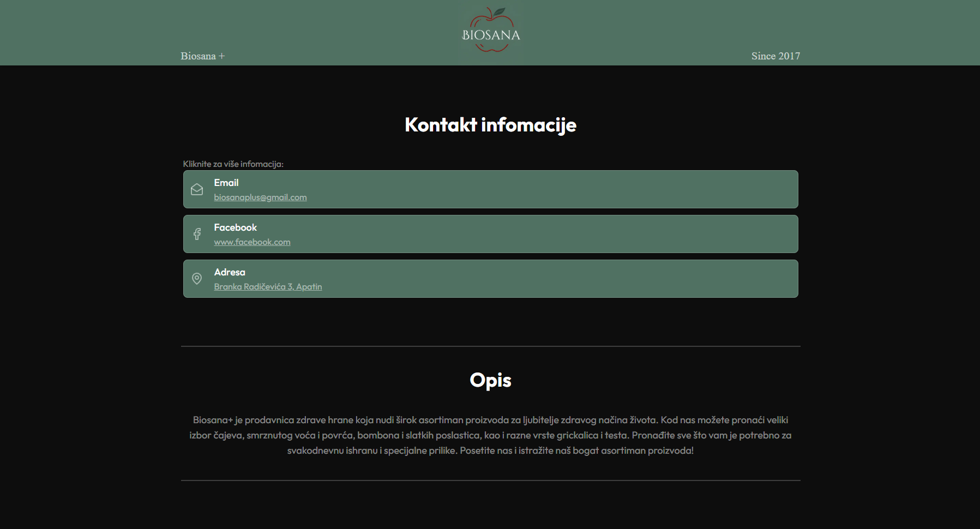980x529 pixels.
Task: Click the location pin icon in Adresa card
Action: 197,279
